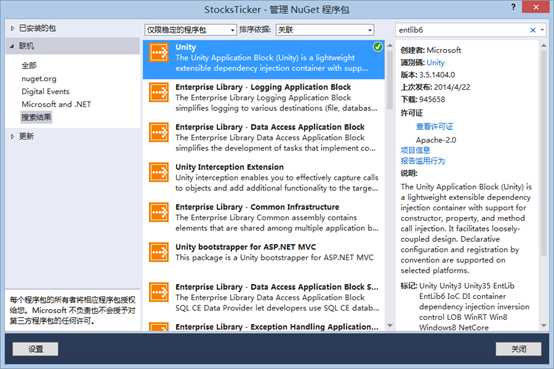This screenshot has height=369, width=554.
Task: Select 搜索结果 in the source list
Action: click(x=36, y=117)
